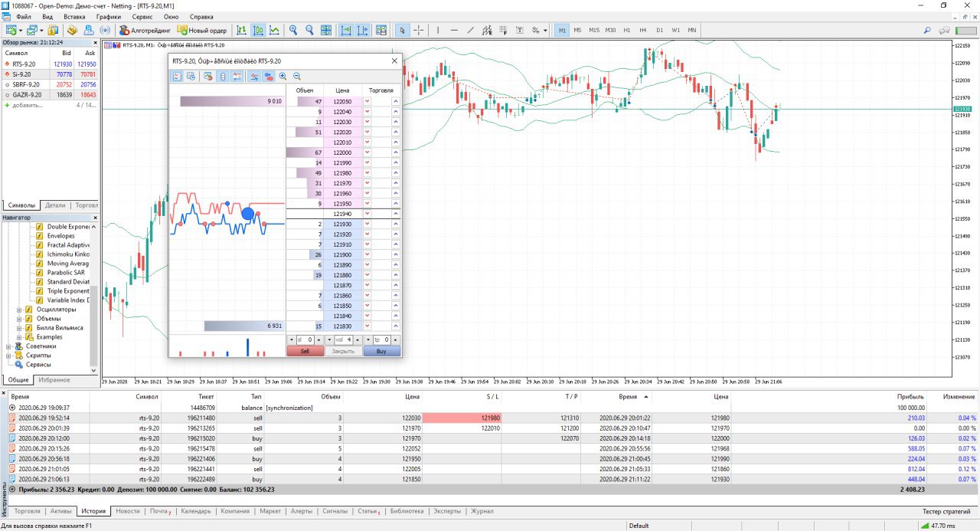Switch timeframe to M5
The height and width of the screenshot is (531, 980).
[577, 31]
